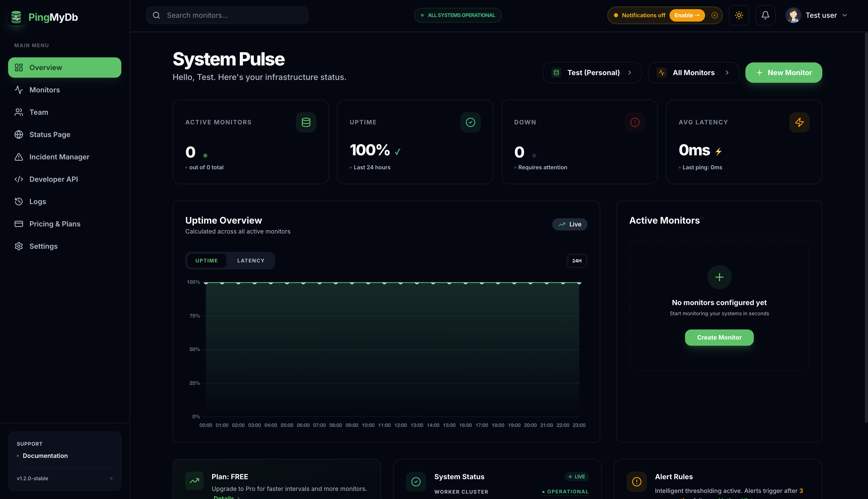Image resolution: width=868 pixels, height=499 pixels.
Task: Open the Documentation link under Support
Action: 45,456
